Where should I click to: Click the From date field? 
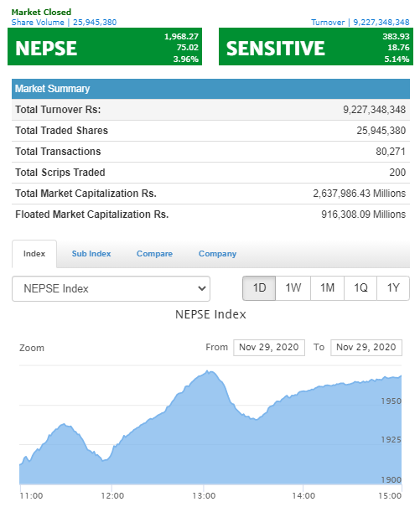(x=269, y=348)
